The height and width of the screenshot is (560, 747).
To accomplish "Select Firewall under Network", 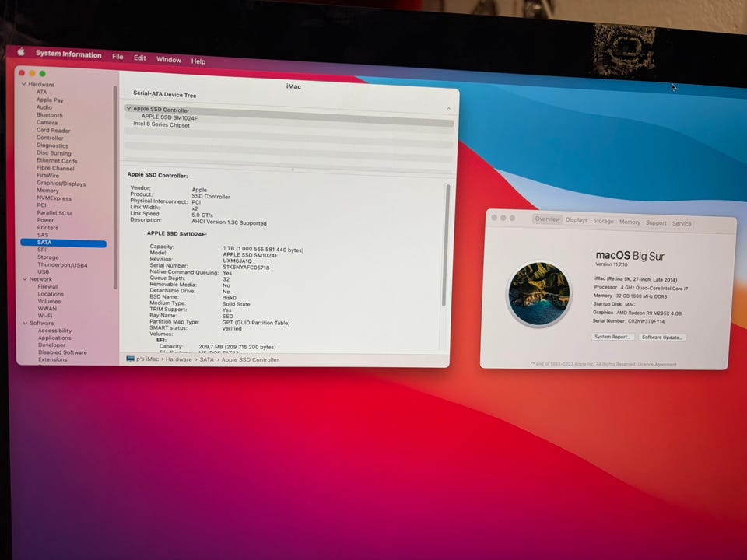I will (48, 287).
